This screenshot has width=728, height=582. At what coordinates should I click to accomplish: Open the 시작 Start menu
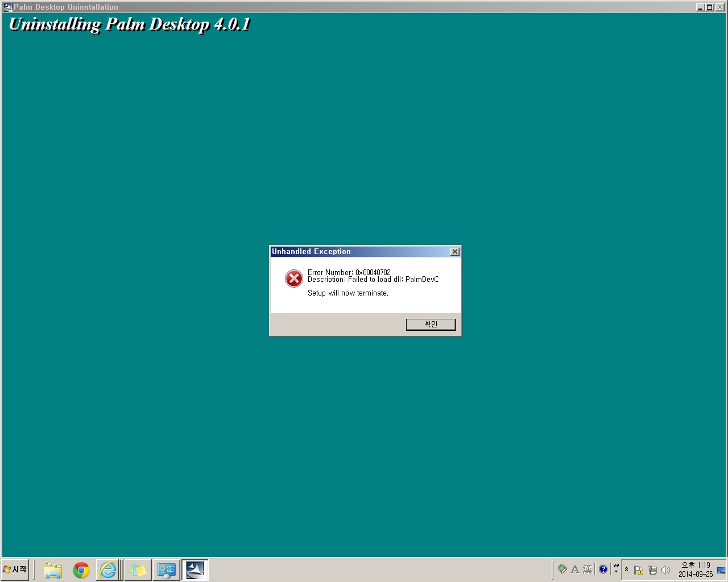coord(15,569)
